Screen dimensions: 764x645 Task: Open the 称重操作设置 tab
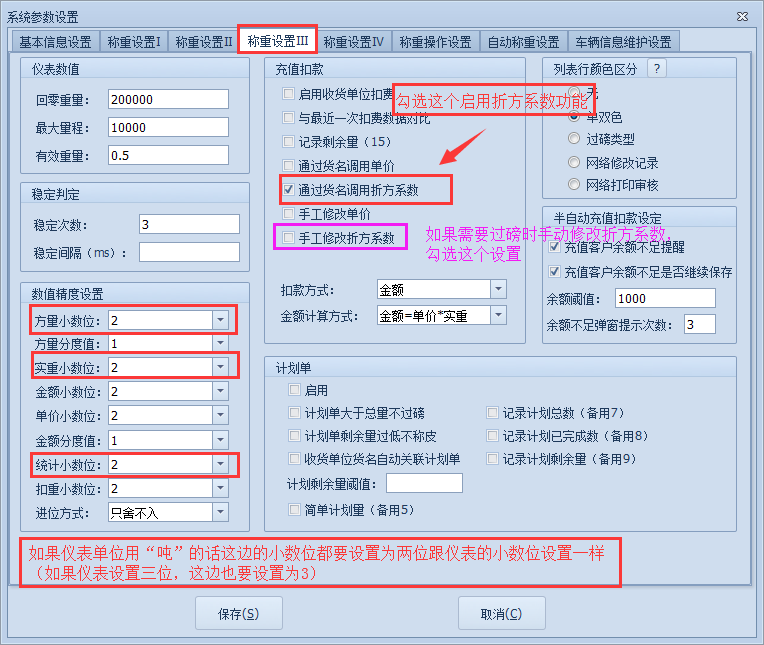pyautogui.click(x=436, y=42)
